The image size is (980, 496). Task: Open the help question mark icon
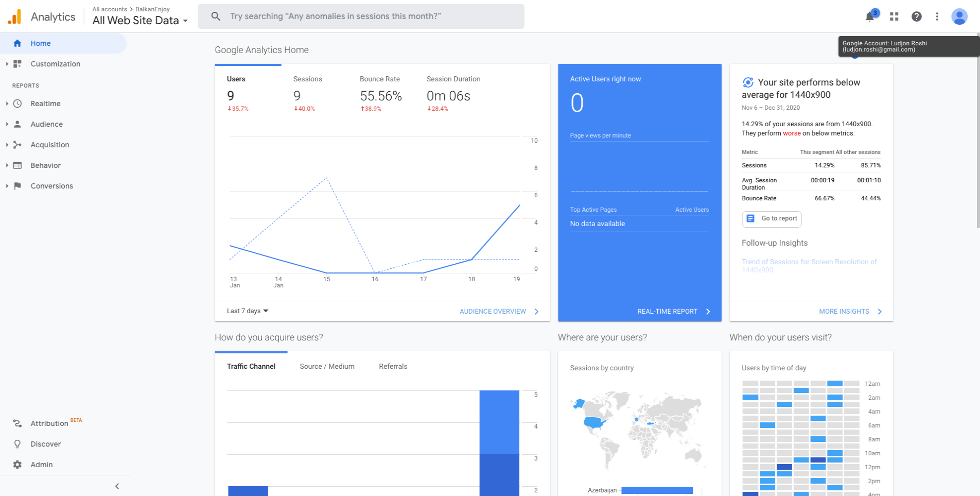(x=917, y=16)
